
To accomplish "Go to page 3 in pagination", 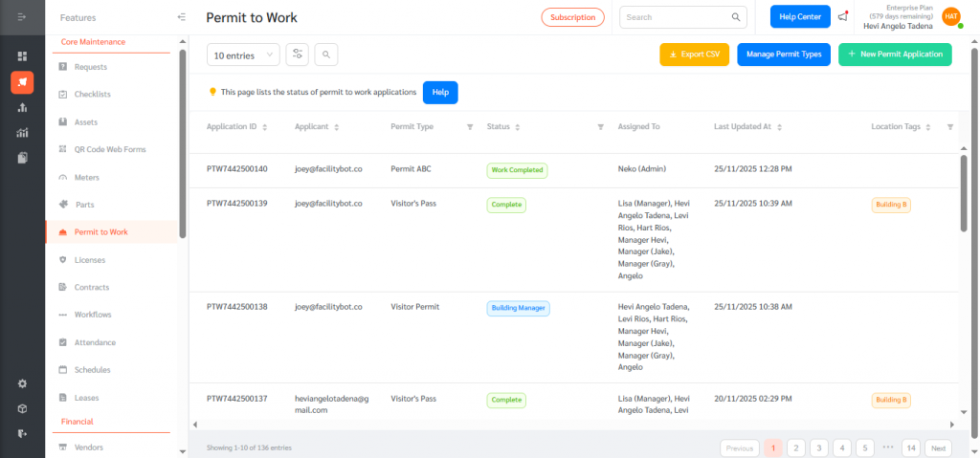I will (819, 447).
